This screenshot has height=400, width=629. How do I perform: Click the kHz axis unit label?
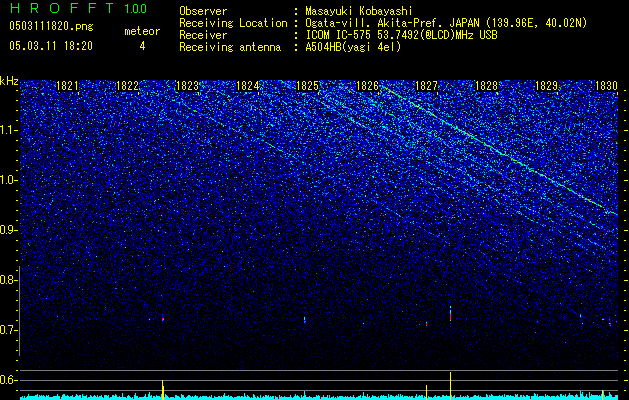[9, 81]
